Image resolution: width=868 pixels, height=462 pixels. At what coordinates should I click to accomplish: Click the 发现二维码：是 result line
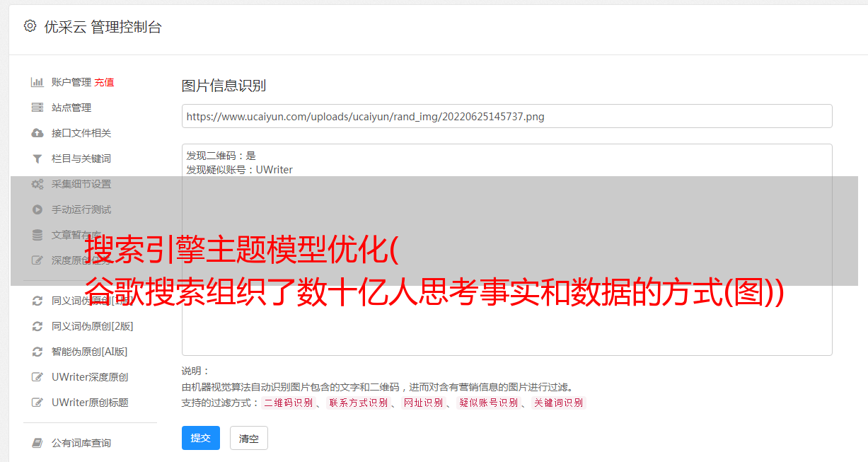(x=221, y=156)
